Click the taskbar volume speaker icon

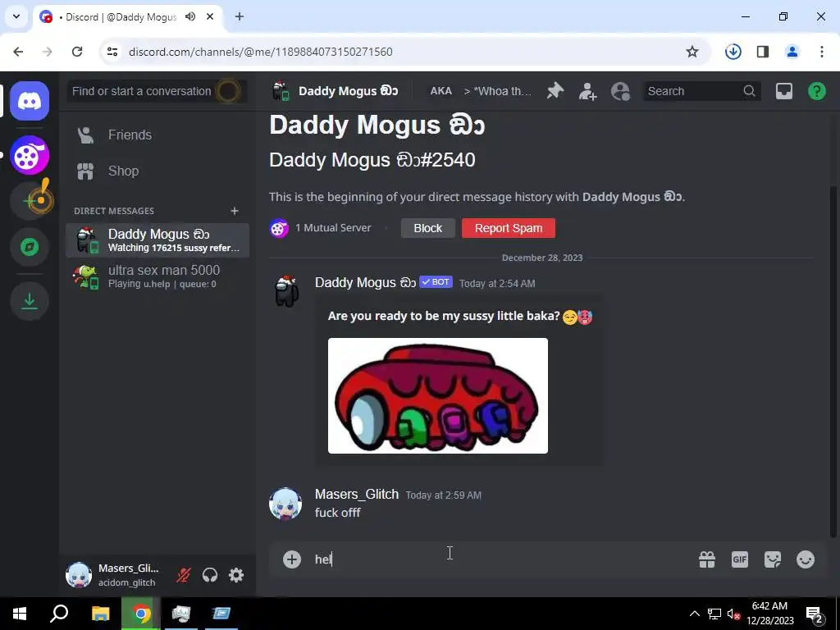tap(733, 614)
